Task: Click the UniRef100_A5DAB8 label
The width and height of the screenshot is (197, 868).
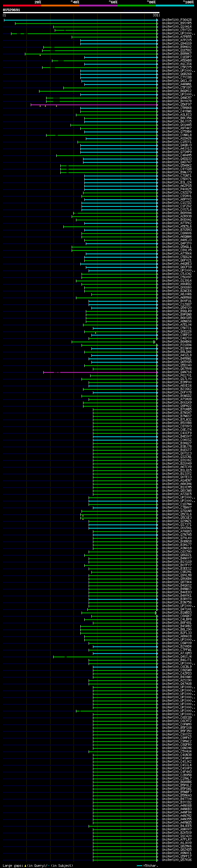Action: pyautogui.click(x=176, y=60)
